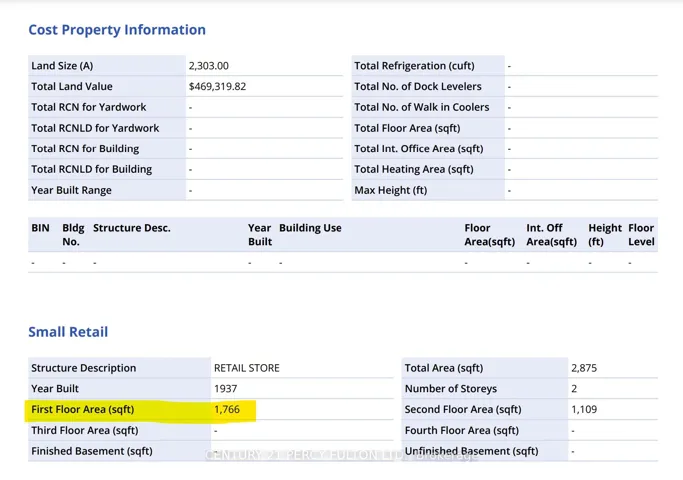Click the 'Floor Level' column header
The image size is (683, 480).
coord(641,235)
